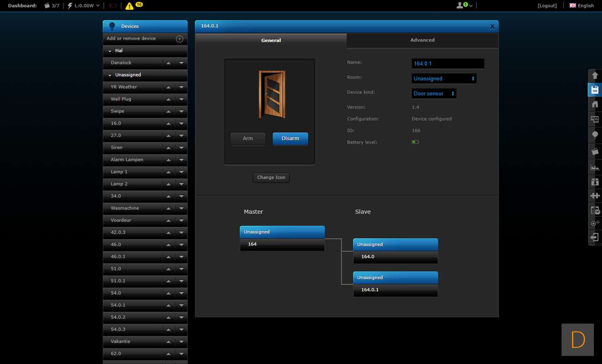This screenshot has width=602, height=364.
Task: Open the home icon in right sidebar
Action: [x=595, y=105]
